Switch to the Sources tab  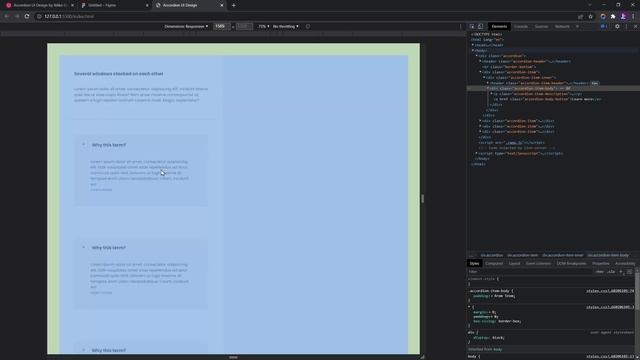(541, 26)
